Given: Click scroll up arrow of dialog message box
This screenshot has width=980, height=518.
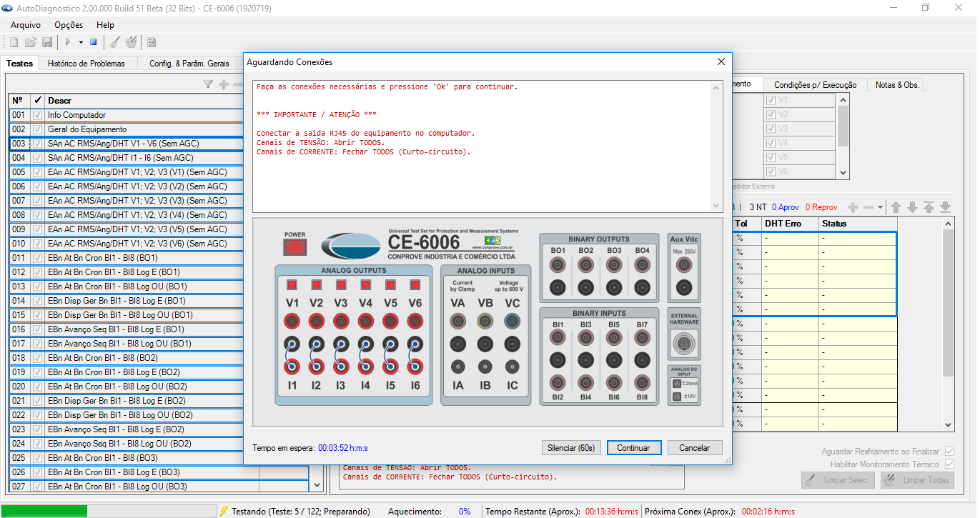Looking at the screenshot, I should [717, 87].
